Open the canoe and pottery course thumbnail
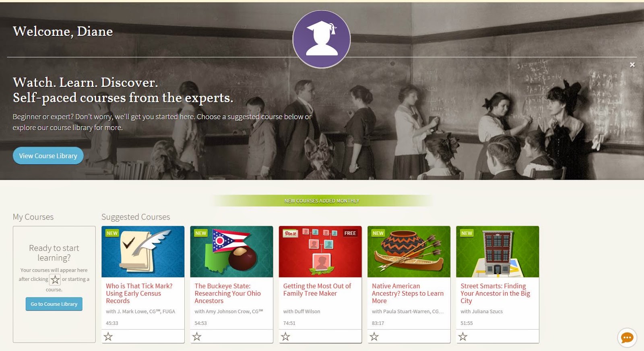This screenshot has width=644, height=351. [x=409, y=251]
